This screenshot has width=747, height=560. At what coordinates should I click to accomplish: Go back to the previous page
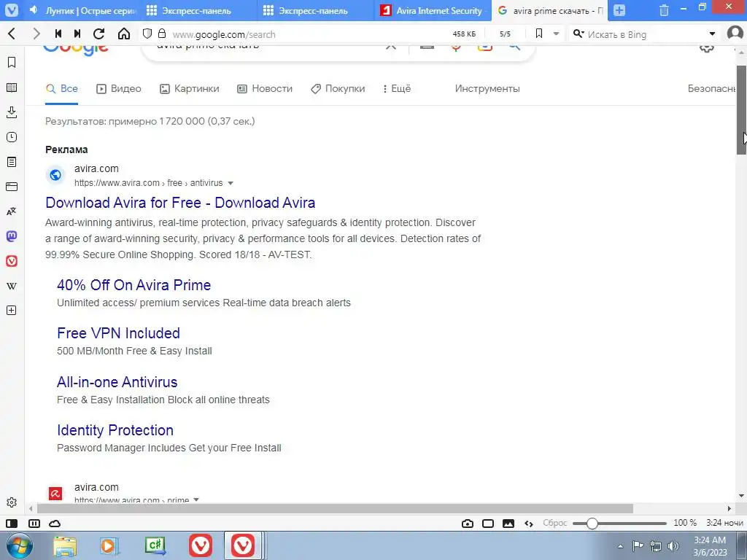12,34
